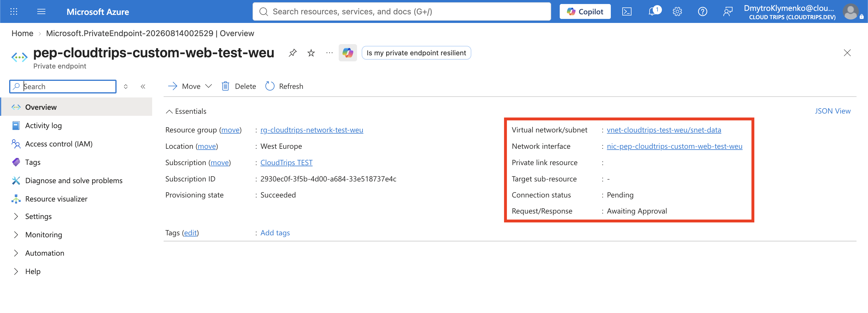The image size is (868, 313).
Task: Click Add tags
Action: [x=275, y=233]
